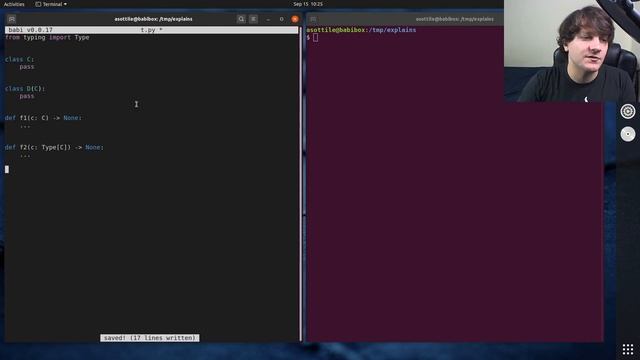640x360 pixels.
Task: Click new tab icon in right terminal window
Action: pyautogui.click(x=313, y=19)
